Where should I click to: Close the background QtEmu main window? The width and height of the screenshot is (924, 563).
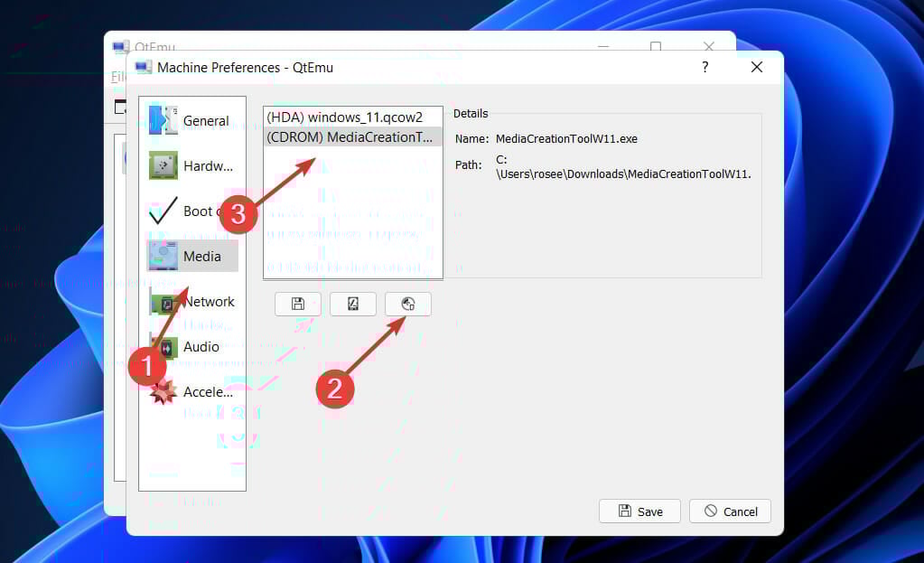[x=709, y=45]
